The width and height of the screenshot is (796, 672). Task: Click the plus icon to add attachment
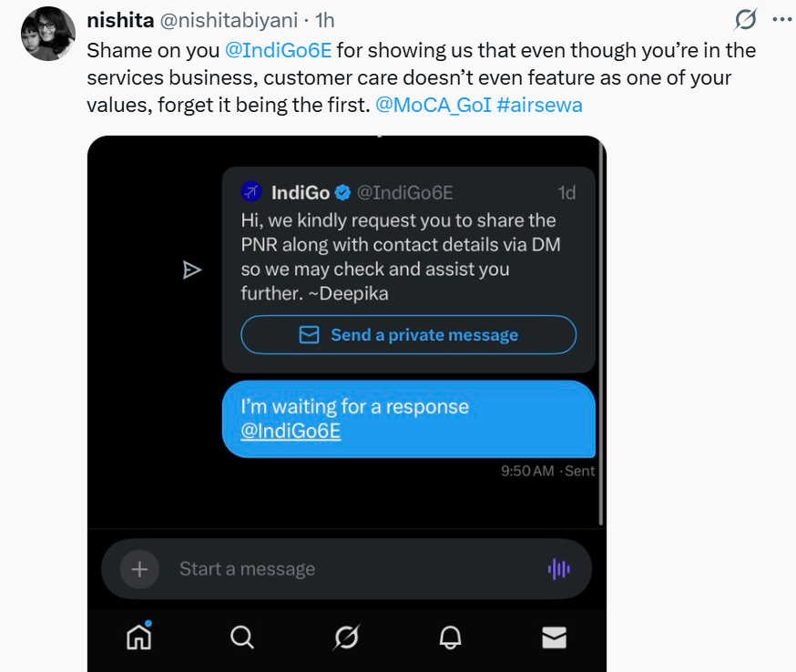click(x=139, y=569)
